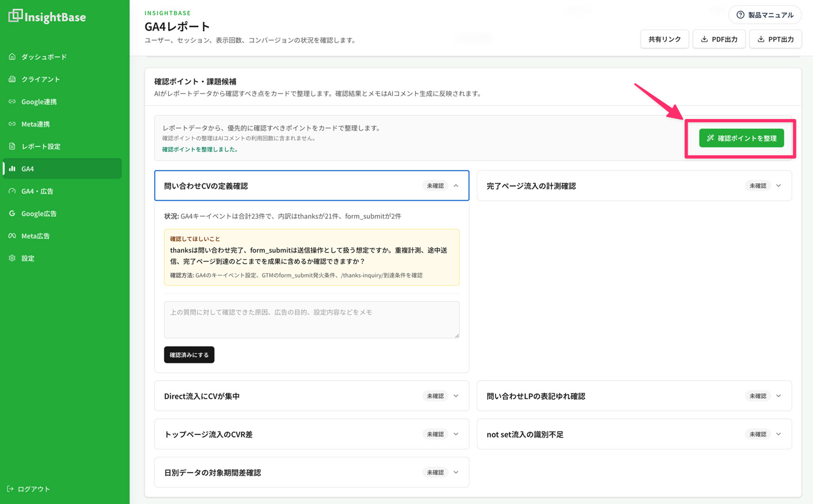This screenshot has width=813, height=504.
Task: Click the Direct流入にCVが集中 title
Action: pos(202,396)
